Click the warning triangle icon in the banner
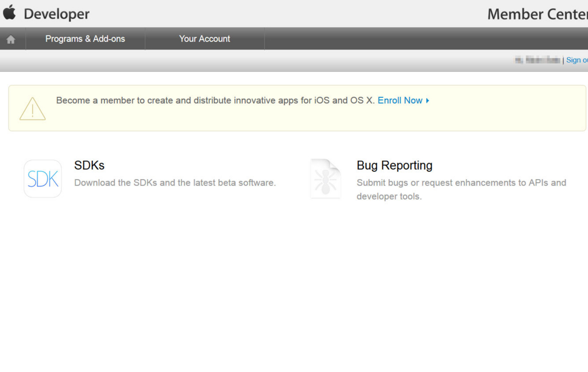 coord(33,108)
